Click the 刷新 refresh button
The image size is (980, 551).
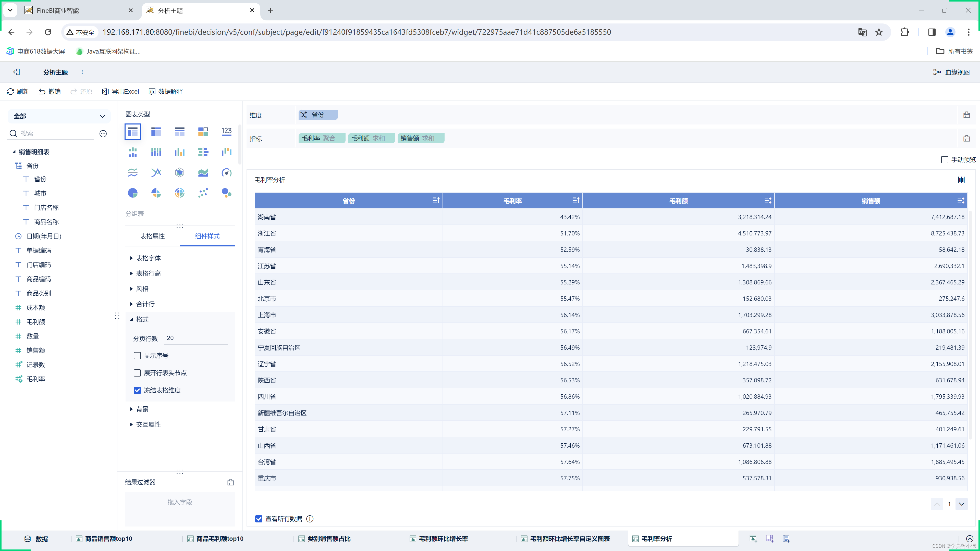click(x=18, y=92)
